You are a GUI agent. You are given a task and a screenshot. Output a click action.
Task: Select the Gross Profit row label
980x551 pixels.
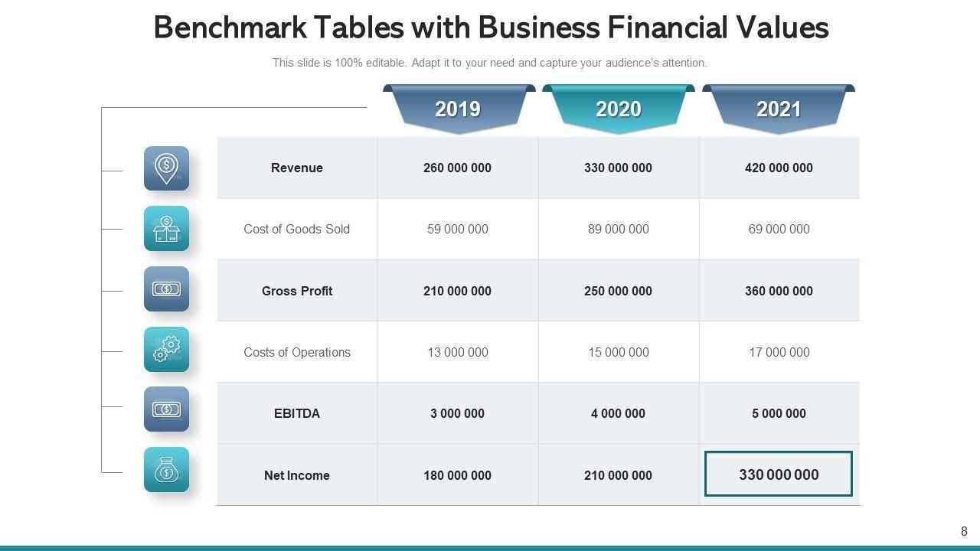[297, 291]
